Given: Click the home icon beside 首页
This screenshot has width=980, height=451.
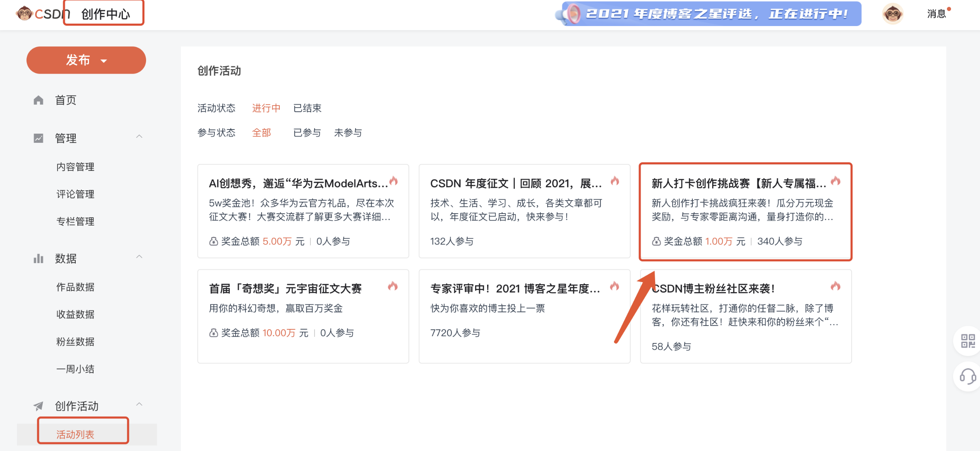Looking at the screenshot, I should pos(38,100).
